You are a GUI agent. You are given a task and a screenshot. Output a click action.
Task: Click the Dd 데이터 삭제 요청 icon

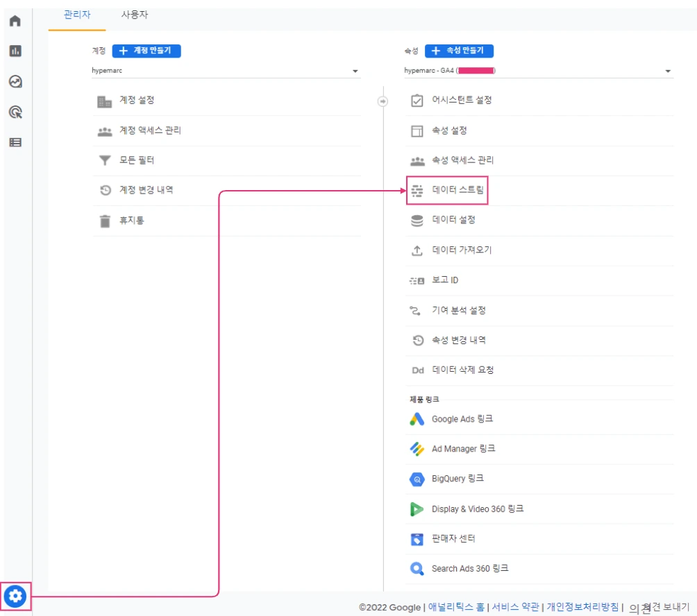[x=418, y=370]
